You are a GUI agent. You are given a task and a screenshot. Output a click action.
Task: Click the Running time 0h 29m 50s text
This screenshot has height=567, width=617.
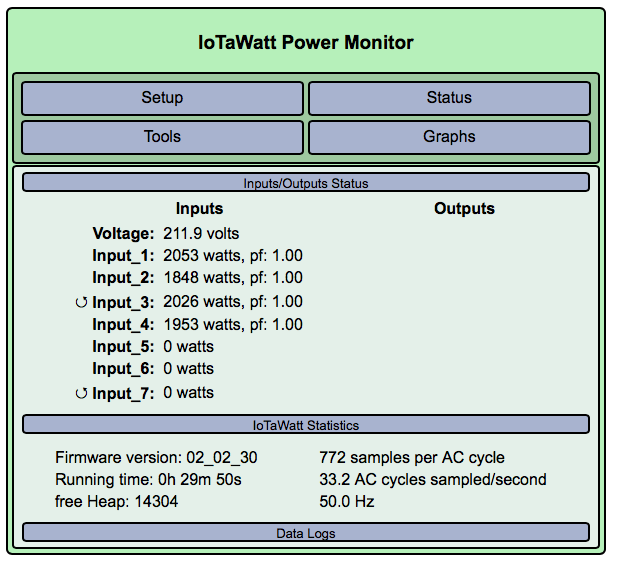point(148,480)
